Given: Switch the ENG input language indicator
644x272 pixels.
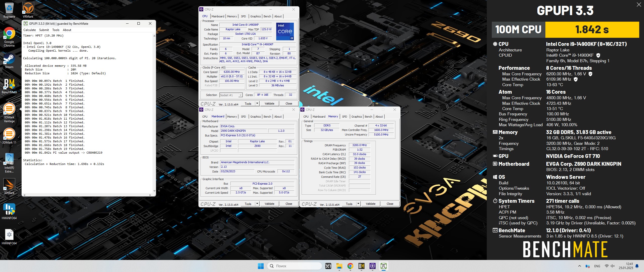Looking at the screenshot, I should [x=597, y=266].
